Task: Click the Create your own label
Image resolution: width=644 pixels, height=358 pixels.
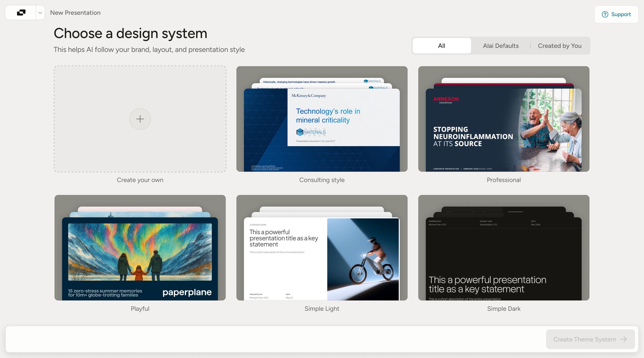Action: [x=140, y=180]
